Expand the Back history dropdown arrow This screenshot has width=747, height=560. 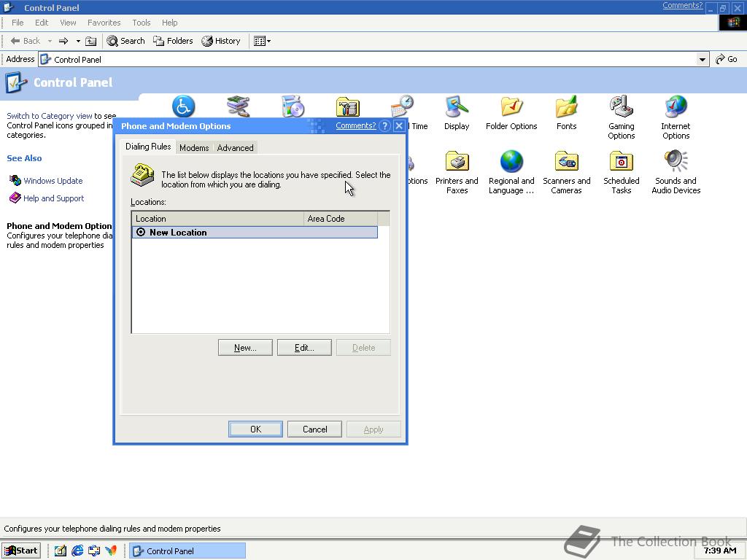tap(50, 41)
